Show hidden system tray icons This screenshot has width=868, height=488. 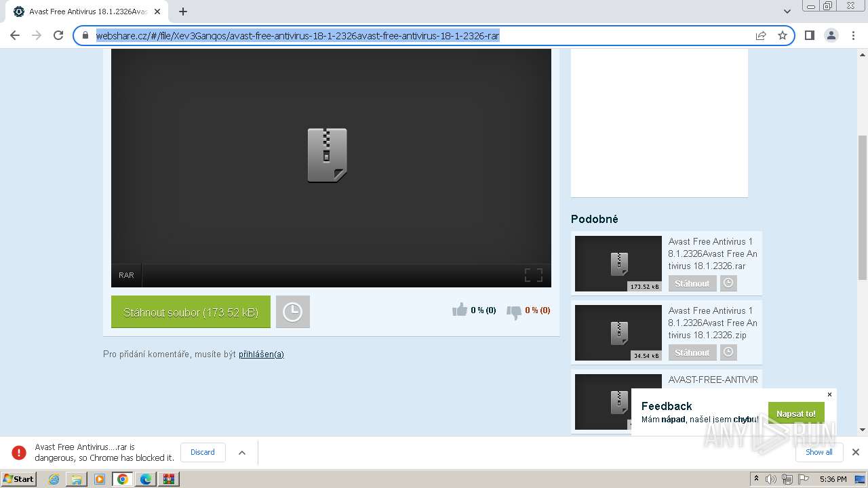click(x=757, y=479)
